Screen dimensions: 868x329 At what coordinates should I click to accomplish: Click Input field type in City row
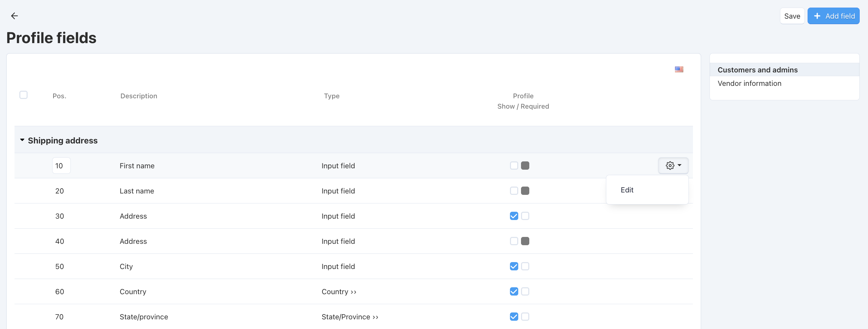click(x=338, y=267)
